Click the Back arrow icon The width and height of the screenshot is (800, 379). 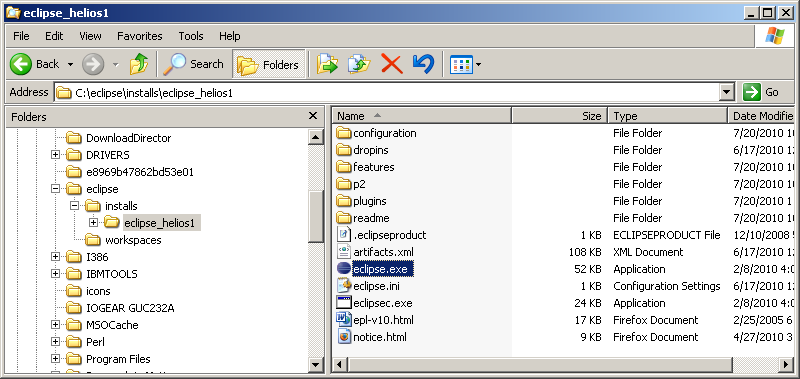click(21, 64)
